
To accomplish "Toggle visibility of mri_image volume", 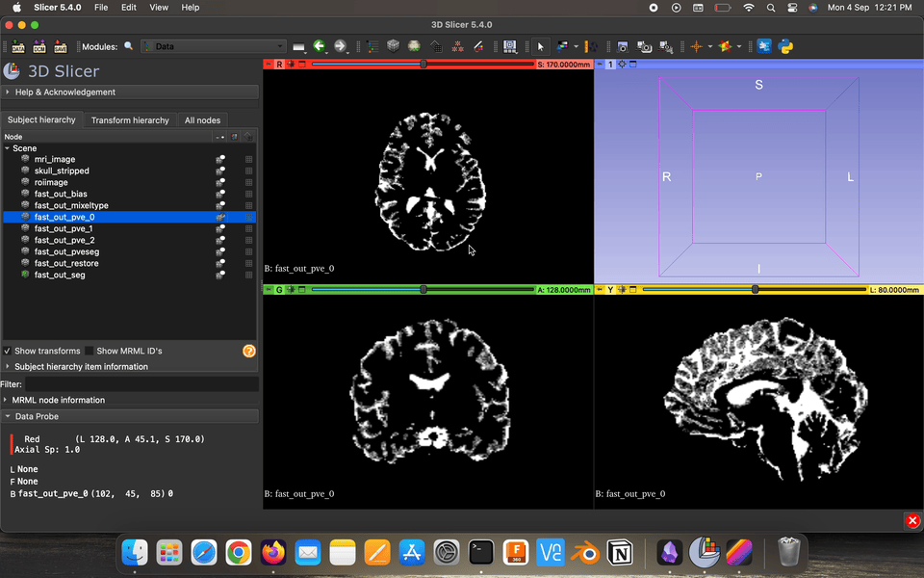I will pyautogui.click(x=220, y=159).
